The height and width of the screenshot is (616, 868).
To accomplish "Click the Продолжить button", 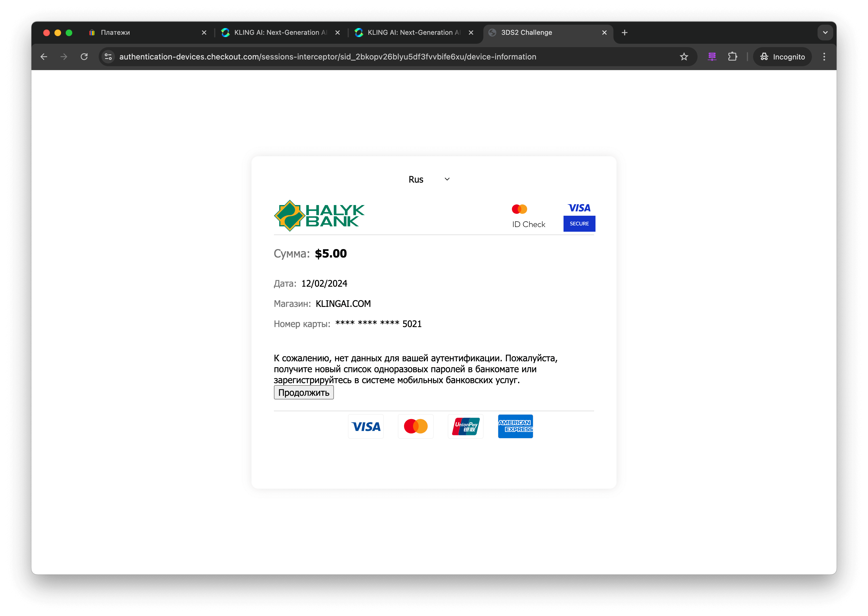I will (x=304, y=393).
